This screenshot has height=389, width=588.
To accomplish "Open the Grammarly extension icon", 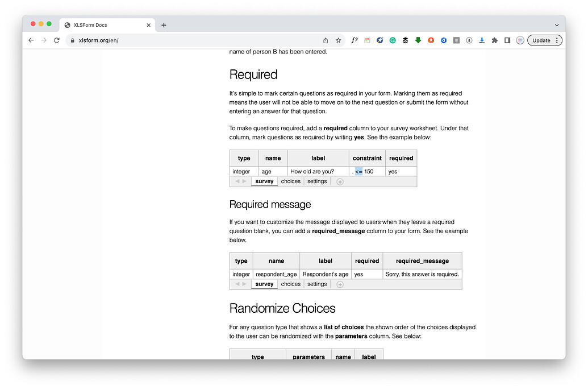I will click(393, 40).
